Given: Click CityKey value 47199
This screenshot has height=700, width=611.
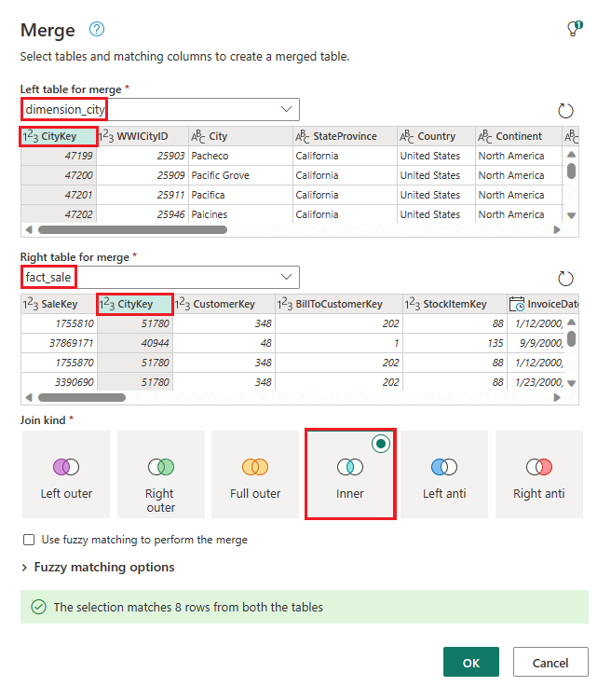Looking at the screenshot, I should click(59, 156).
